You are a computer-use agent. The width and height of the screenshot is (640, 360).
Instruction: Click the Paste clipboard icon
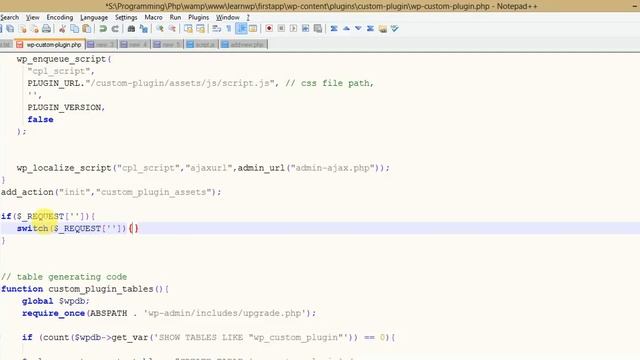pyautogui.click(x=87, y=29)
